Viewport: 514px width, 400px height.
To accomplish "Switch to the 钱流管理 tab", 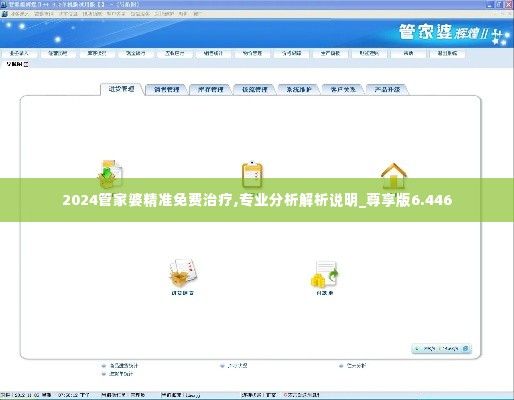I will 255,89.
